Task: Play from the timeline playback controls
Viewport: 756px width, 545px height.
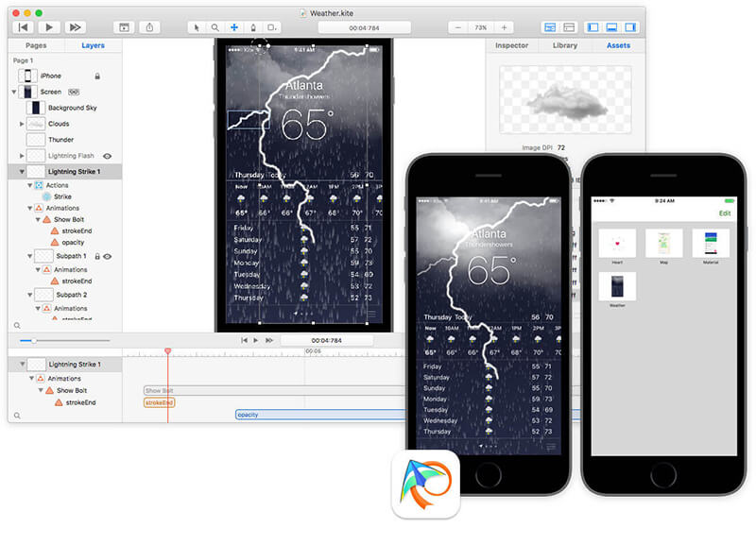Action: [x=256, y=340]
